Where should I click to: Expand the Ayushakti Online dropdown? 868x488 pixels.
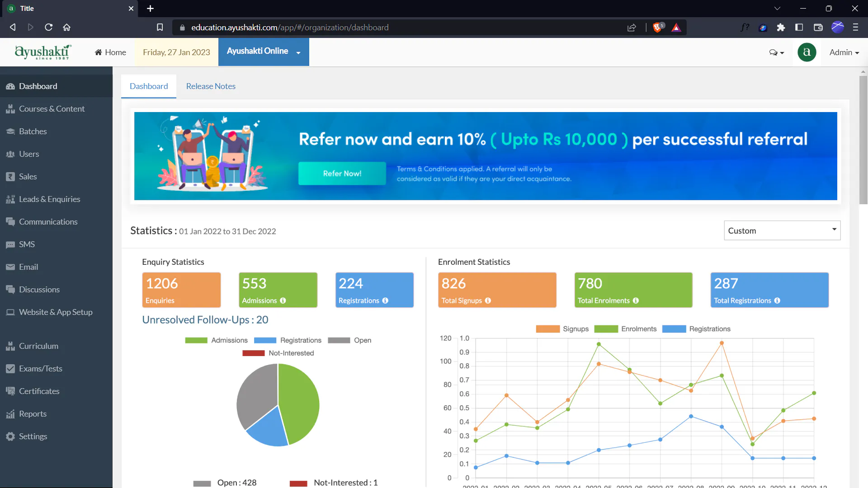pyautogui.click(x=264, y=52)
